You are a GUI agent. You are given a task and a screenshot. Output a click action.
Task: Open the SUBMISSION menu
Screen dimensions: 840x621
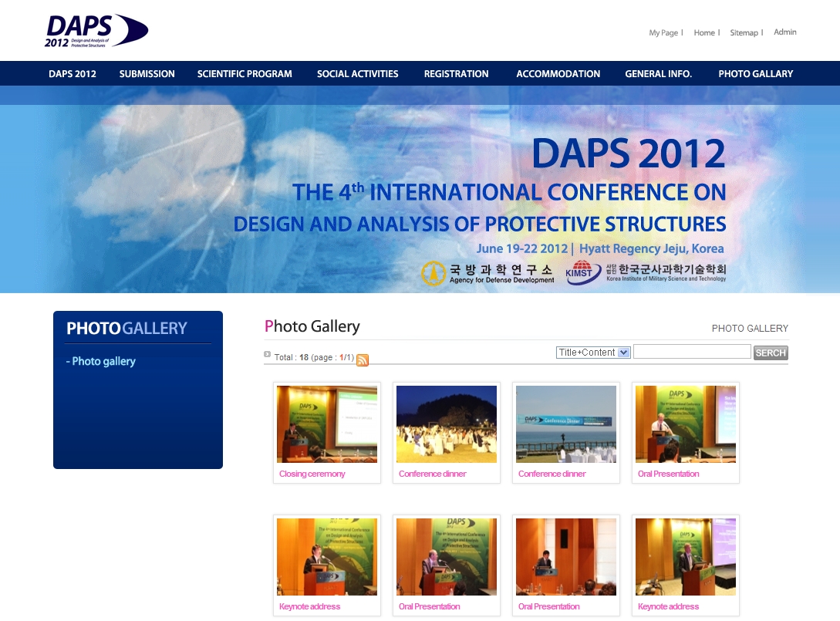pyautogui.click(x=147, y=74)
